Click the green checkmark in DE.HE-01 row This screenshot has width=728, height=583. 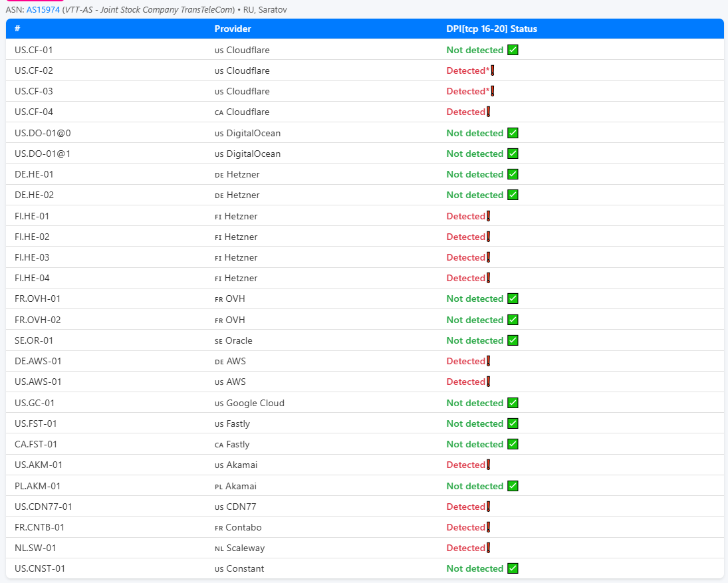pos(513,174)
